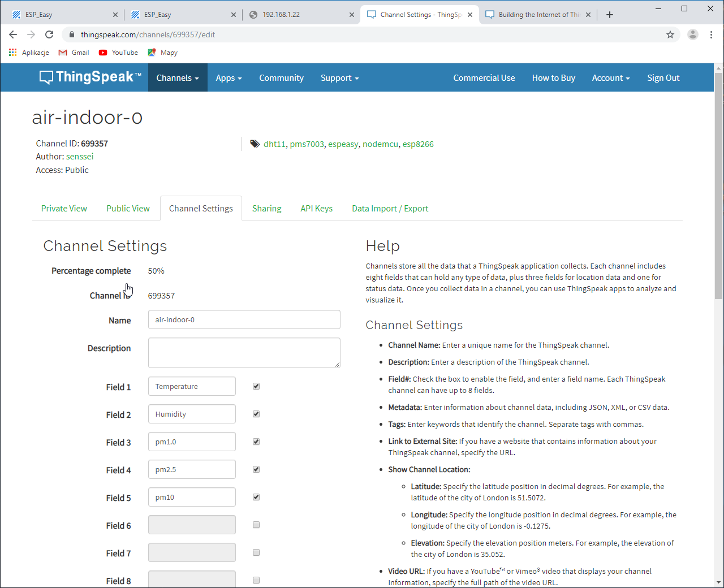Switch to the second ESP_Easy browser tab
Viewport: 724px width, 588px height.
182,15
